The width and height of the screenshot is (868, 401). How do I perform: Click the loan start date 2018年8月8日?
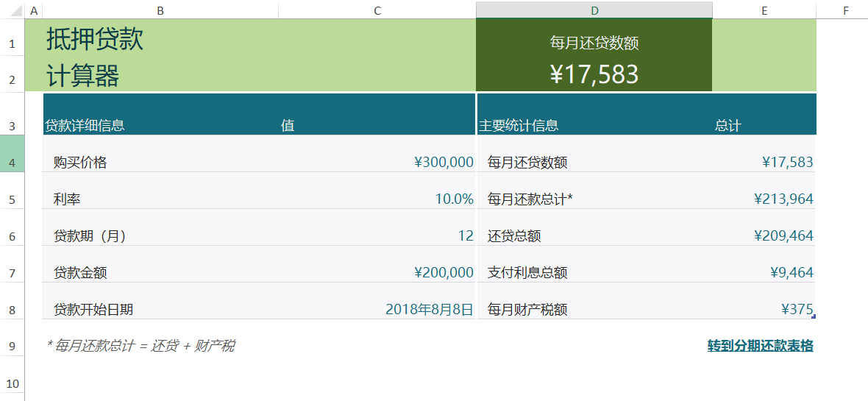pos(429,310)
